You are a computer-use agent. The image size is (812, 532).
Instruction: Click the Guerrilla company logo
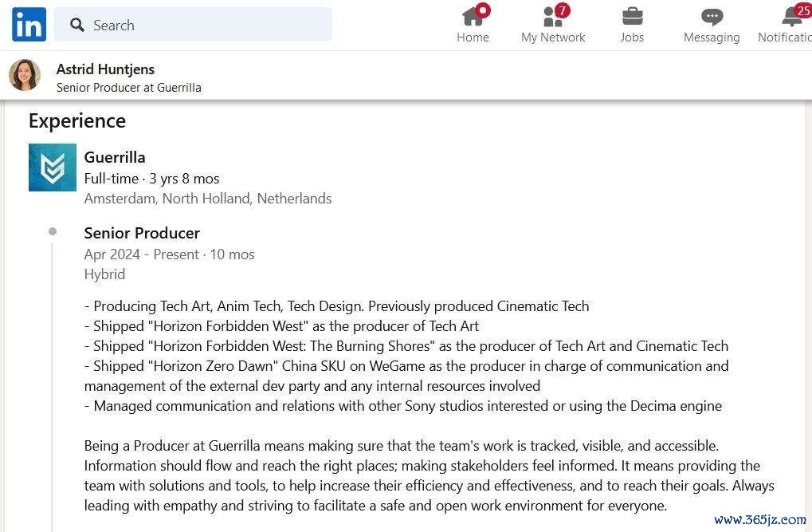tap(53, 167)
